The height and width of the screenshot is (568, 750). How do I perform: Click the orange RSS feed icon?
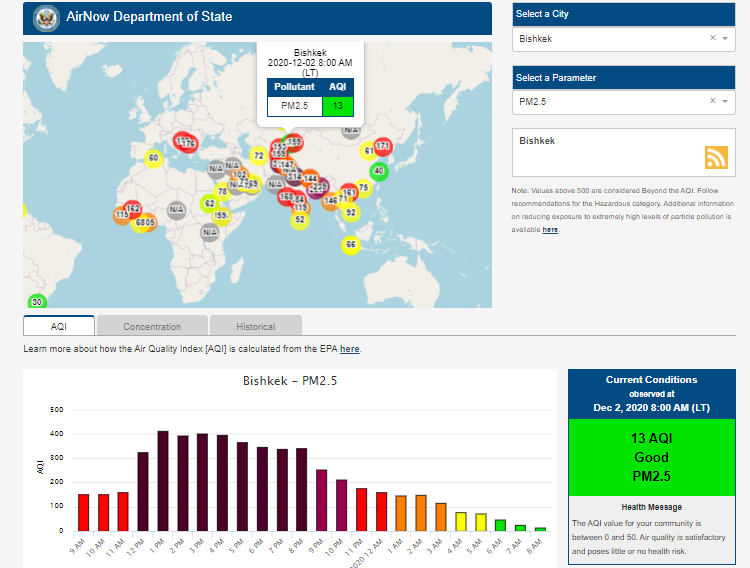point(716,157)
